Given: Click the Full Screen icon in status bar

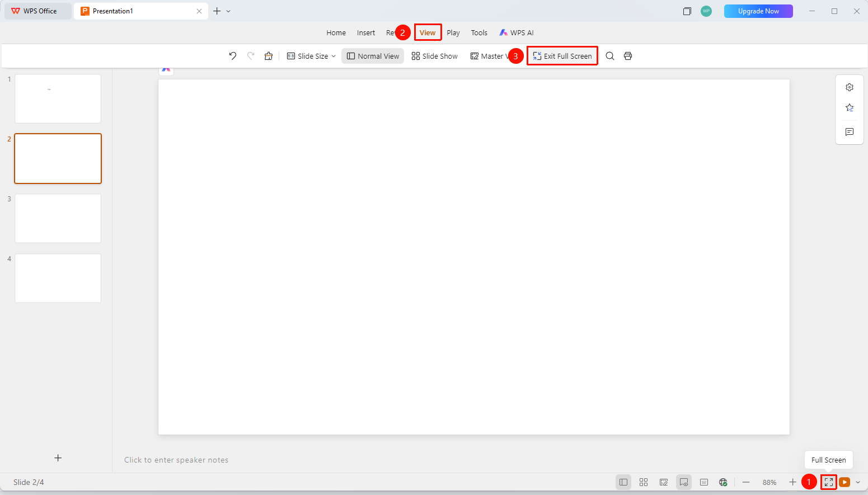Looking at the screenshot, I should (x=829, y=482).
